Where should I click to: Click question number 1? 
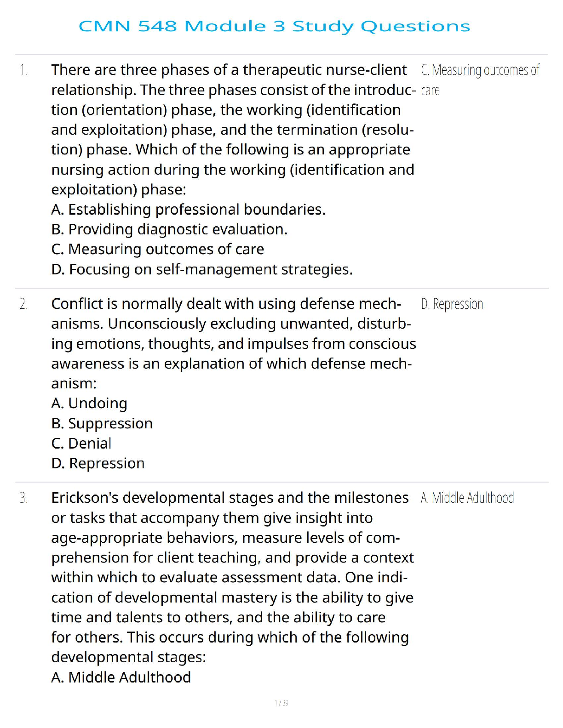click(23, 70)
